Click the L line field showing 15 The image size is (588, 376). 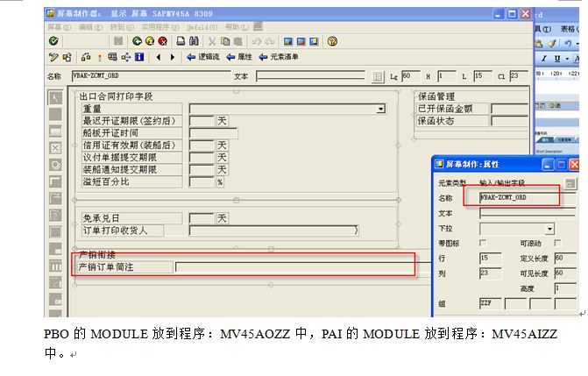point(482,76)
